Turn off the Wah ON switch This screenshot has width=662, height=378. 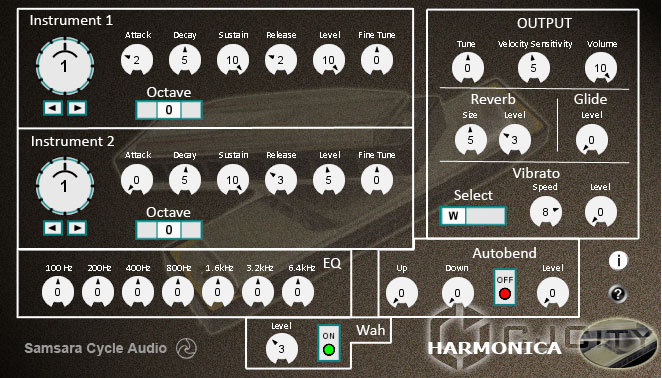click(x=329, y=343)
